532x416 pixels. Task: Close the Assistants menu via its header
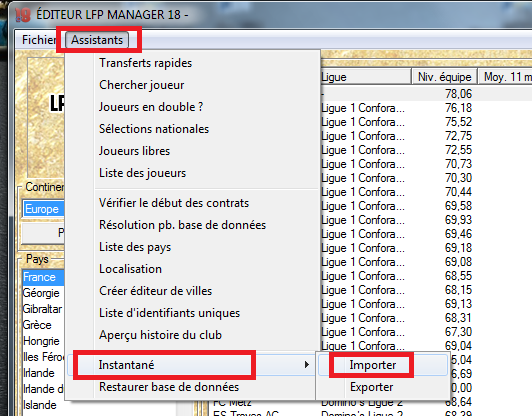(97, 40)
